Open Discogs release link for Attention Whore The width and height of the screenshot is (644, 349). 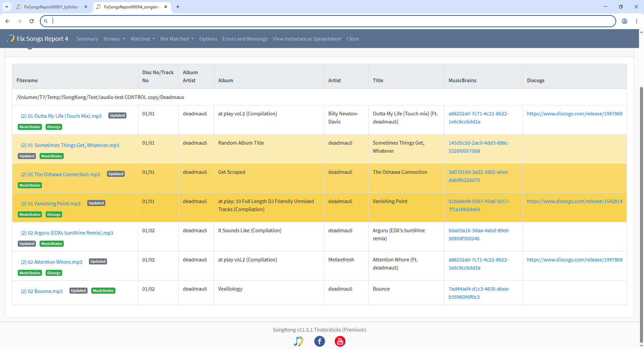point(575,260)
